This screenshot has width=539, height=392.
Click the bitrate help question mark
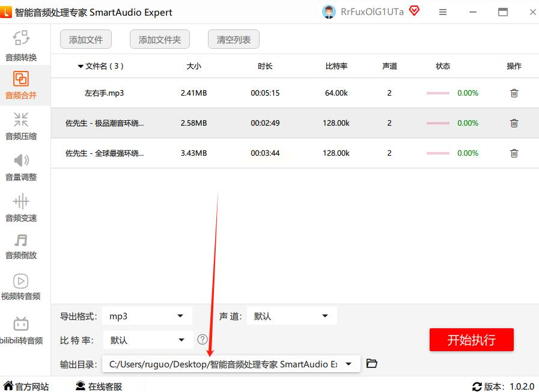point(203,340)
